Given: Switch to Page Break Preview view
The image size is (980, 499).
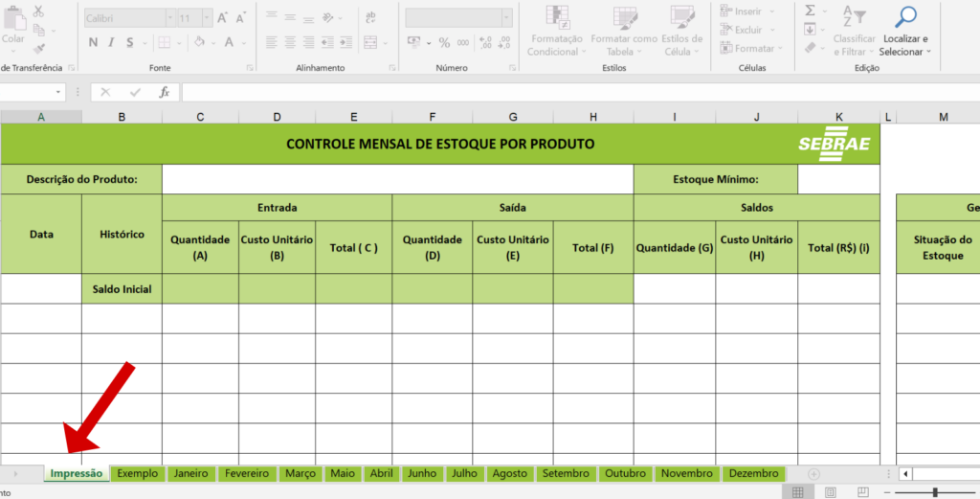Looking at the screenshot, I should pos(862,492).
